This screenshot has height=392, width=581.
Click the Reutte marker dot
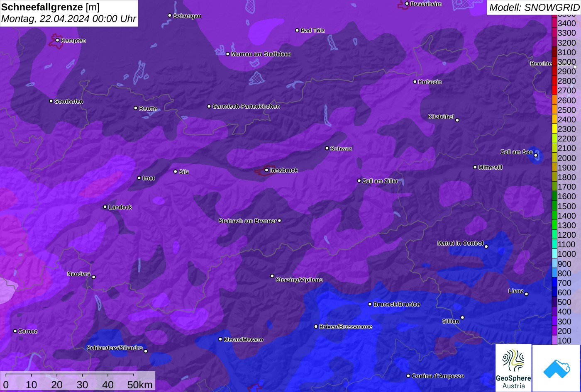(135, 108)
